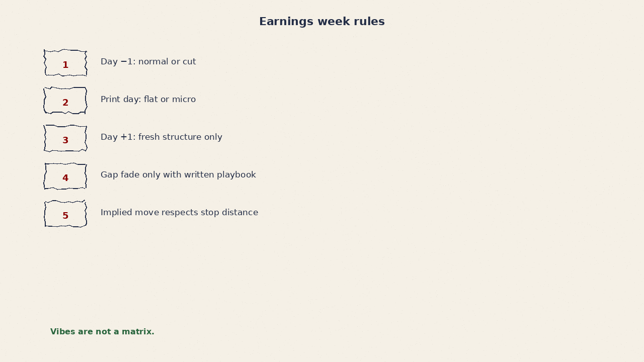
Task: Select 'Implied move respects stop distance' rule
Action: pyautogui.click(x=179, y=213)
